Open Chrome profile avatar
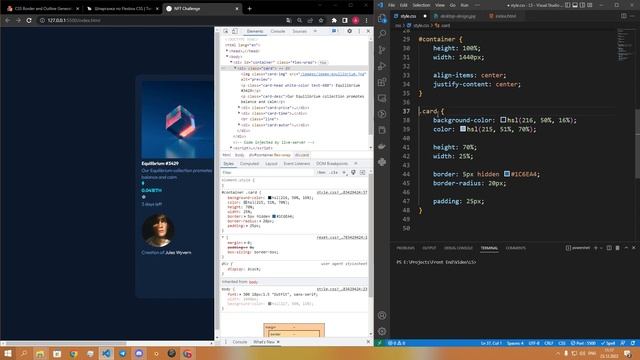This screenshot has height=360, width=640. pyautogui.click(x=356, y=20)
